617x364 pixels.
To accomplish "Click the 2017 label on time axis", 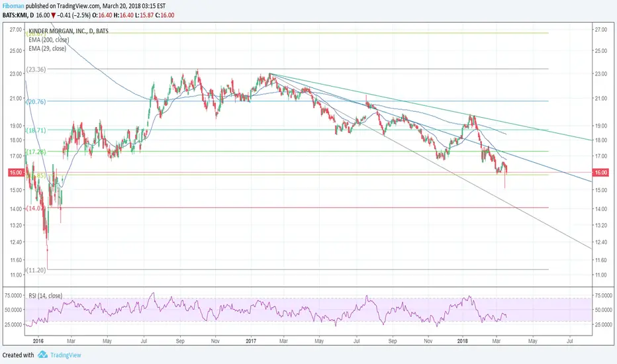I will pos(251,341).
